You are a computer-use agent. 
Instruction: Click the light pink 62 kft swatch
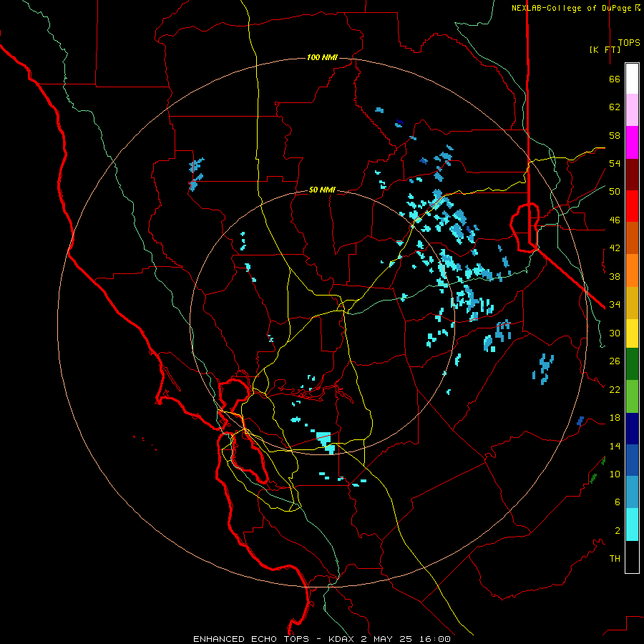(632, 110)
